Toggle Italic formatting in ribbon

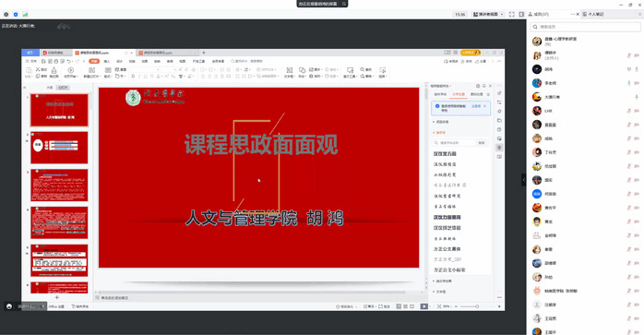pos(139,77)
